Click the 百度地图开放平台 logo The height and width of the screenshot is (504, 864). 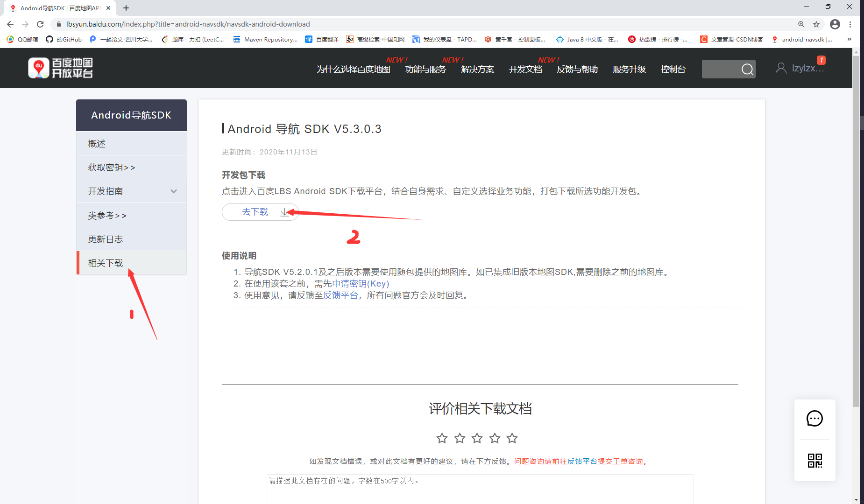point(60,68)
